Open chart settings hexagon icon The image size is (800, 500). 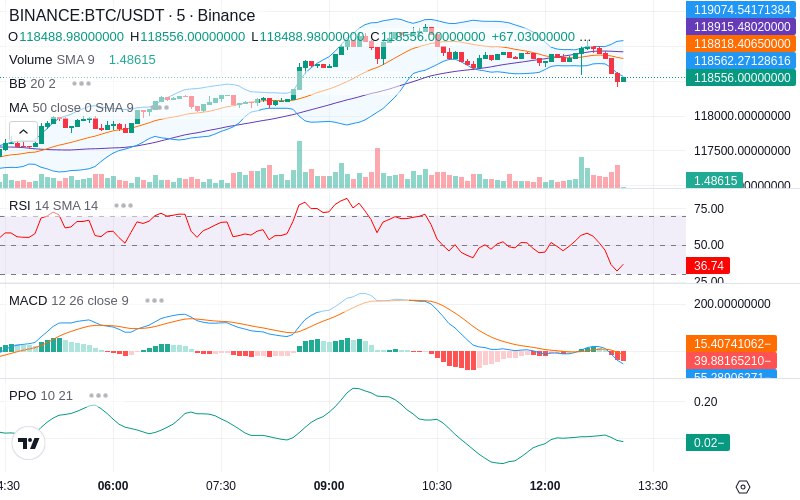(743, 487)
